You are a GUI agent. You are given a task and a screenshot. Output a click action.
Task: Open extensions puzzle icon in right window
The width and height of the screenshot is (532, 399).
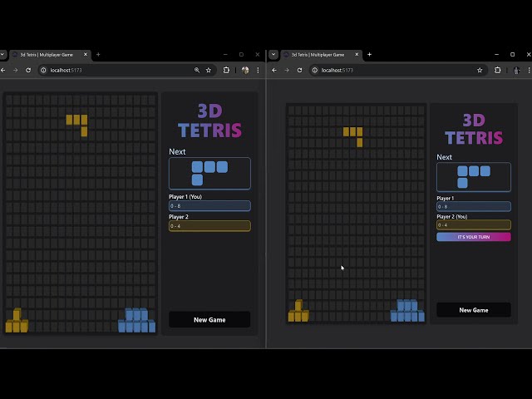[497, 70]
